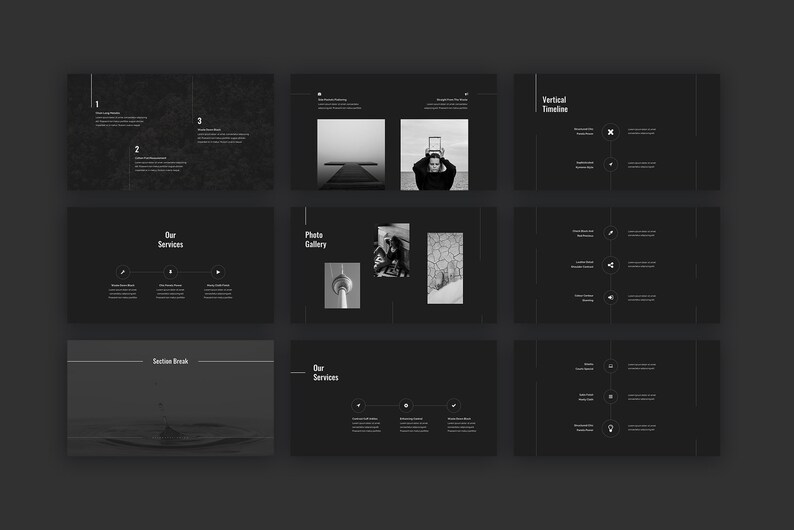
Task: Click photo of woman holding frame overhead
Action: [434, 155]
